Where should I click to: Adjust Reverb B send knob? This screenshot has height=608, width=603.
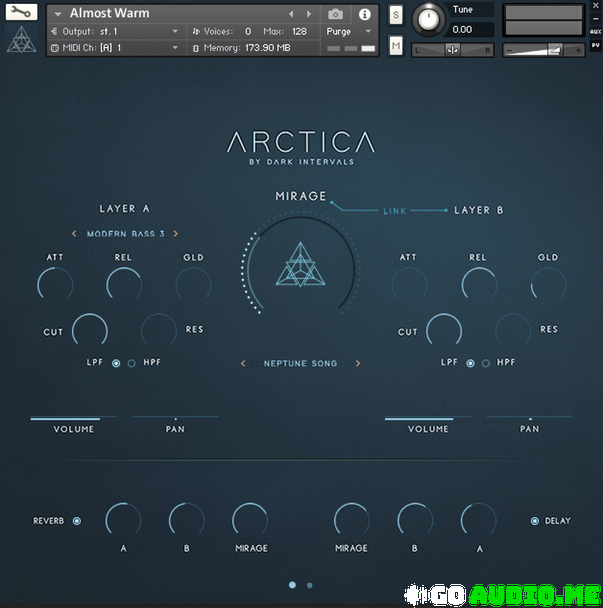tap(187, 520)
